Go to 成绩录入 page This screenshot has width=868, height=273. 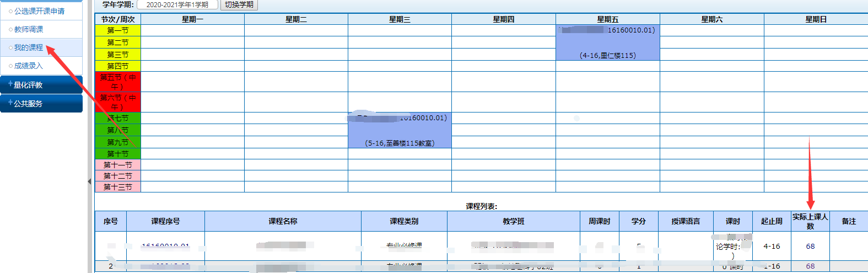(29, 66)
